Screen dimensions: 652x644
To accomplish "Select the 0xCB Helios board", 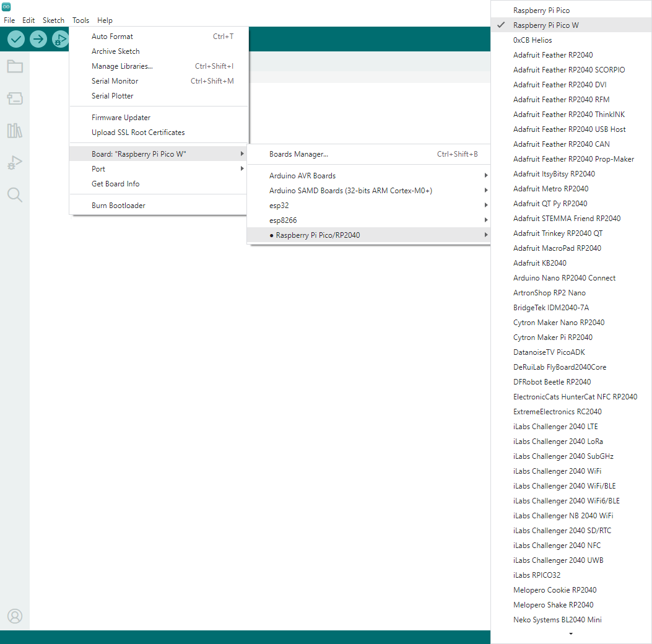I will (572, 40).
